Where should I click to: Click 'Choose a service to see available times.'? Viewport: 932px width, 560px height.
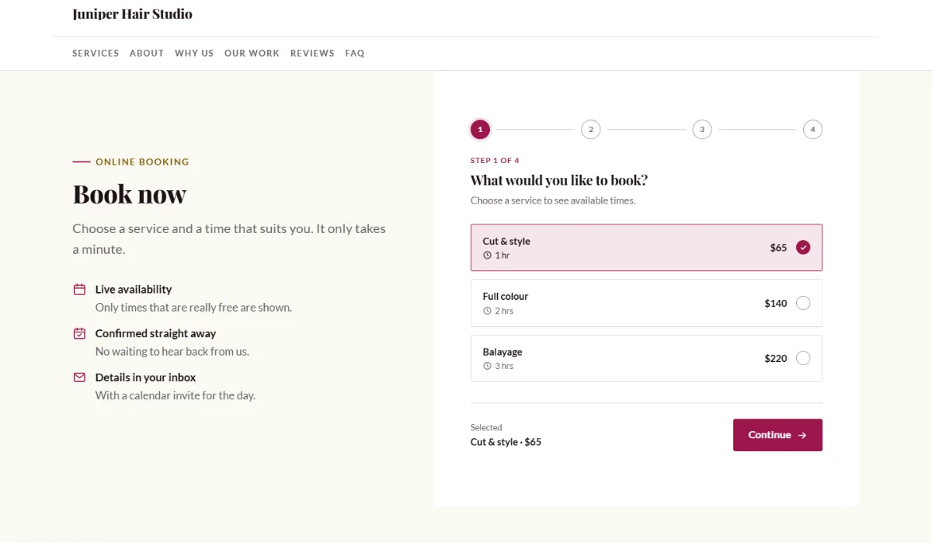tap(553, 200)
